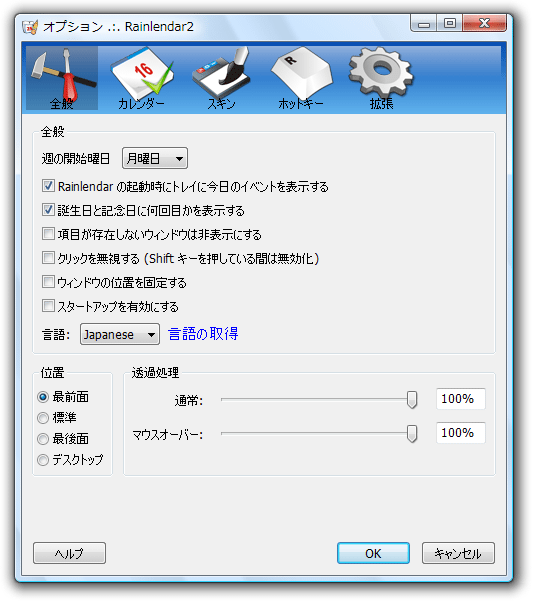The height and width of the screenshot is (601, 533).
Task: Check ウィンドウの位置を固定する option
Action: point(48,282)
